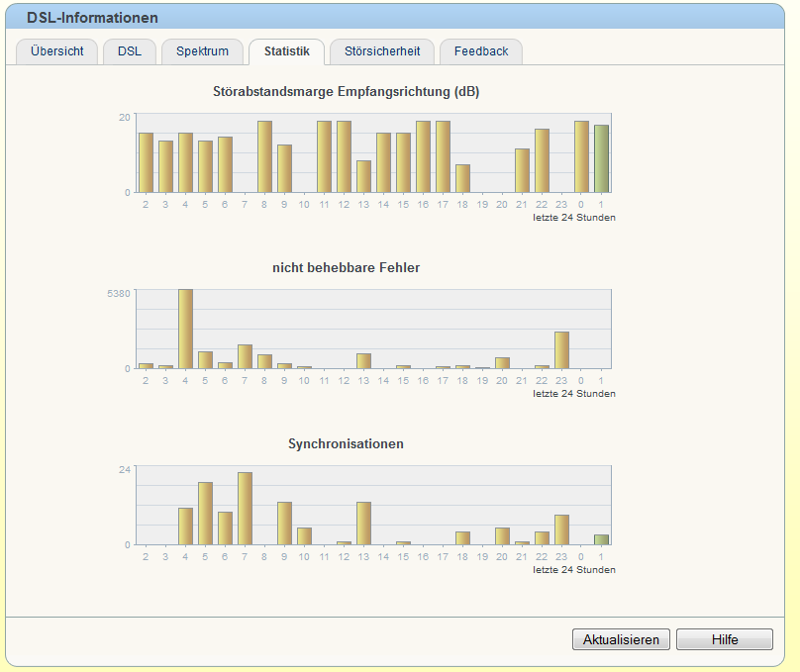
Task: Go to the Störsicherheit tab
Action: click(382, 51)
